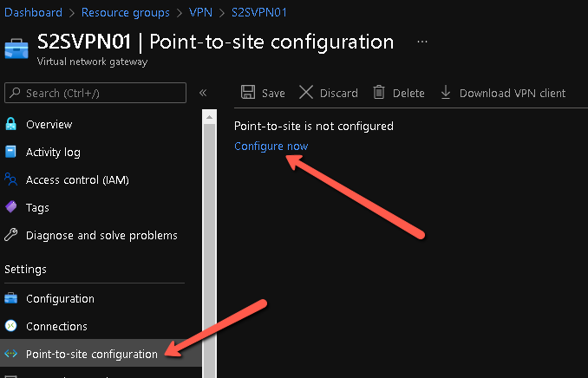Focus the Search (Ctrl+/) field
This screenshot has width=588, height=378.
95,93
